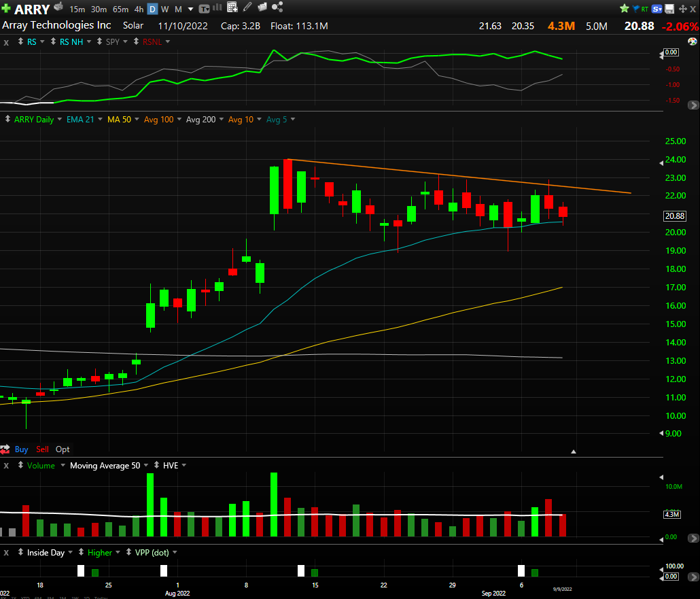
Task: Open the Avg 5 dropdown
Action: coord(293,119)
